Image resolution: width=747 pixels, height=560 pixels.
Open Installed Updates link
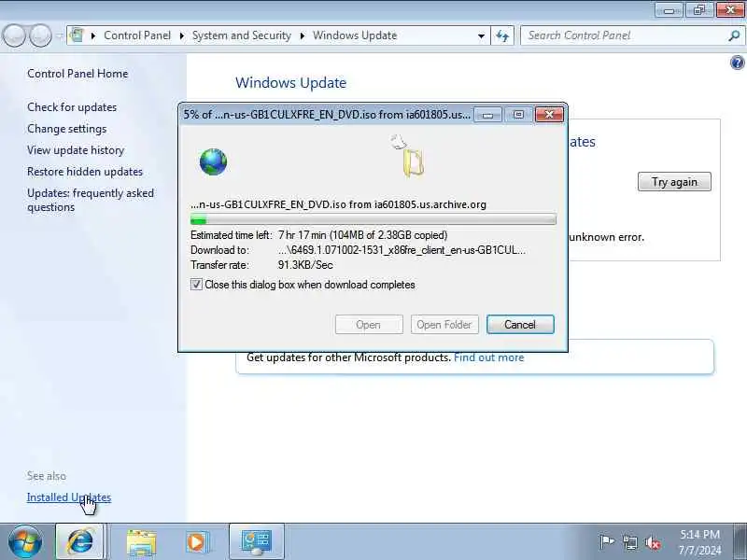(68, 497)
